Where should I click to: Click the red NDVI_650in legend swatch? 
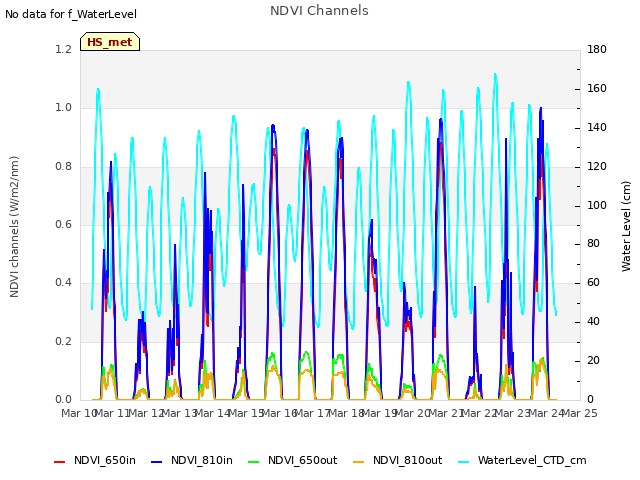[x=60, y=462]
